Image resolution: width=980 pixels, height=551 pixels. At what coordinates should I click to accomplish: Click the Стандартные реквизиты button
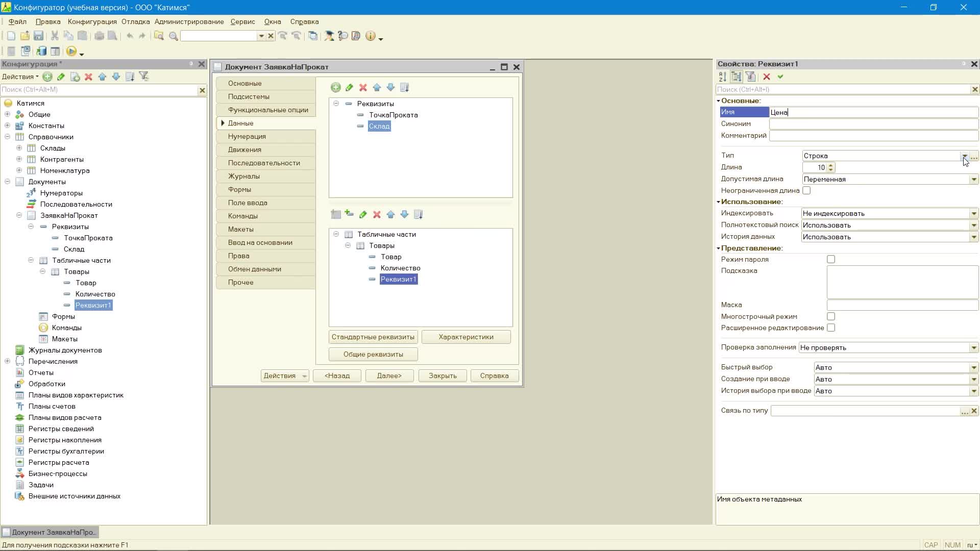pos(373,337)
